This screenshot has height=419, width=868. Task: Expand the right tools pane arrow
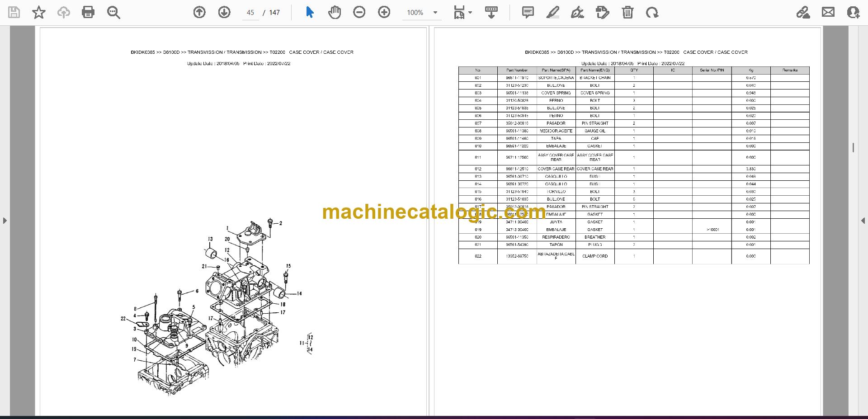863,221
